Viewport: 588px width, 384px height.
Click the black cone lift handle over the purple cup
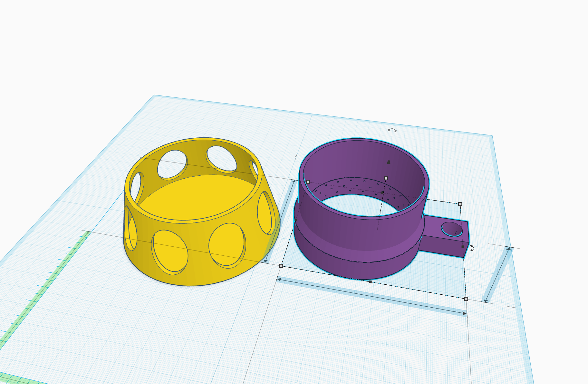[x=389, y=162]
